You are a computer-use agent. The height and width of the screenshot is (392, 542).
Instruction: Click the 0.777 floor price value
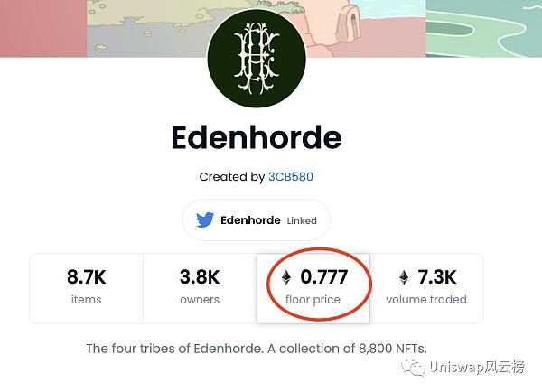point(323,277)
